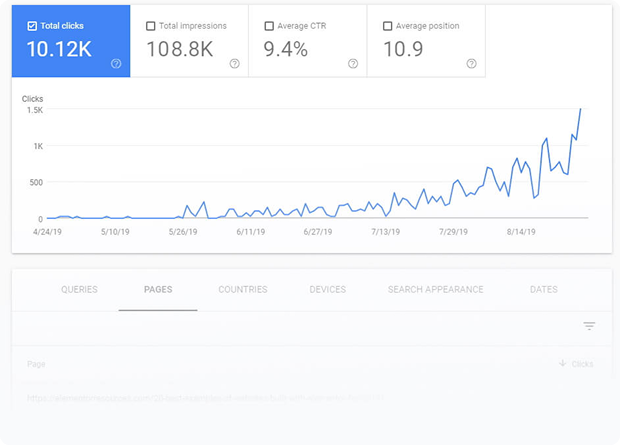620x445 pixels.
Task: Click the Clicks sort arrow icon
Action: (x=562, y=364)
